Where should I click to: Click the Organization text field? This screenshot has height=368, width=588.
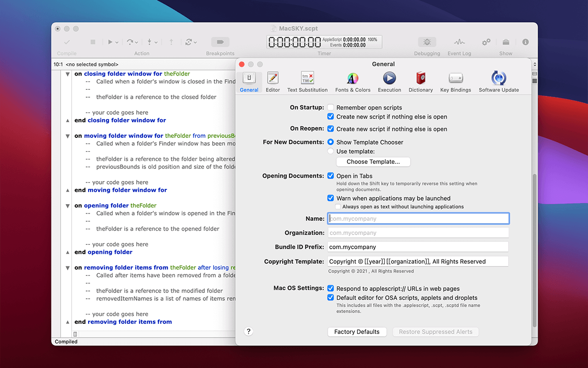[418, 233]
